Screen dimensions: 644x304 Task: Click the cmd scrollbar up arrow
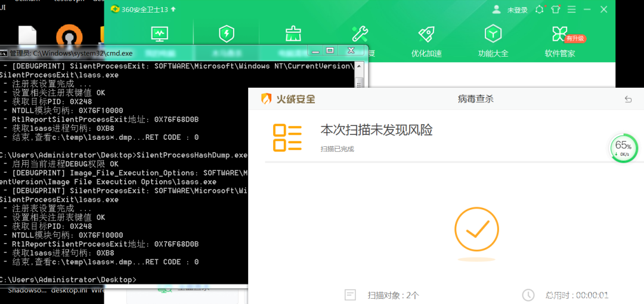point(358,66)
